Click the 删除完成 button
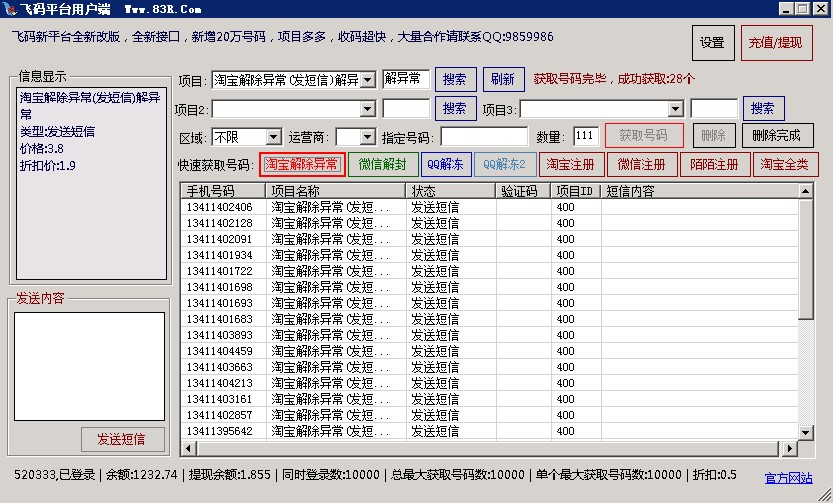Image resolution: width=833 pixels, height=503 pixels. [x=777, y=135]
